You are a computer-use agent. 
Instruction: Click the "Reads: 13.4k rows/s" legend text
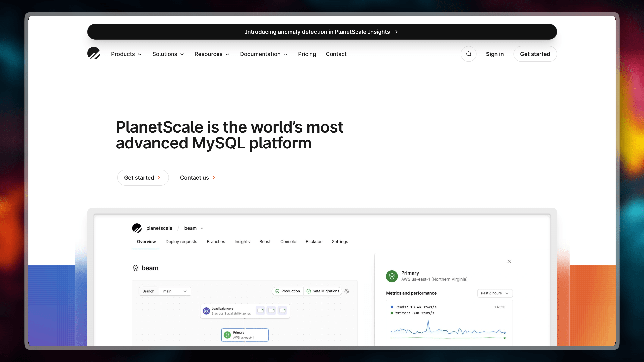(x=416, y=307)
